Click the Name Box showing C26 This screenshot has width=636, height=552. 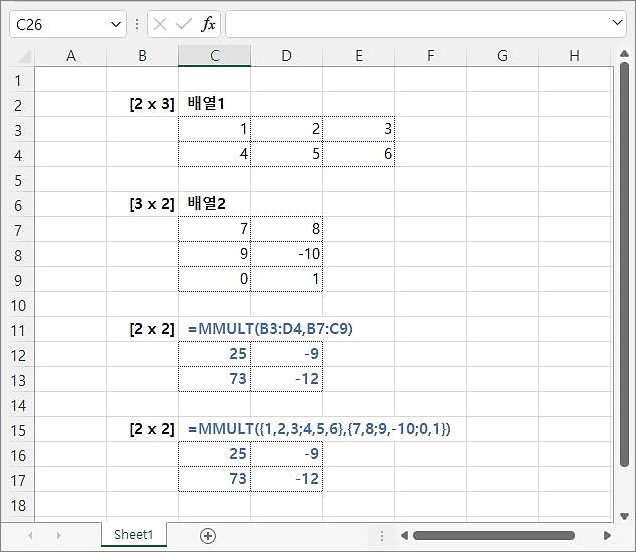pyautogui.click(x=68, y=24)
